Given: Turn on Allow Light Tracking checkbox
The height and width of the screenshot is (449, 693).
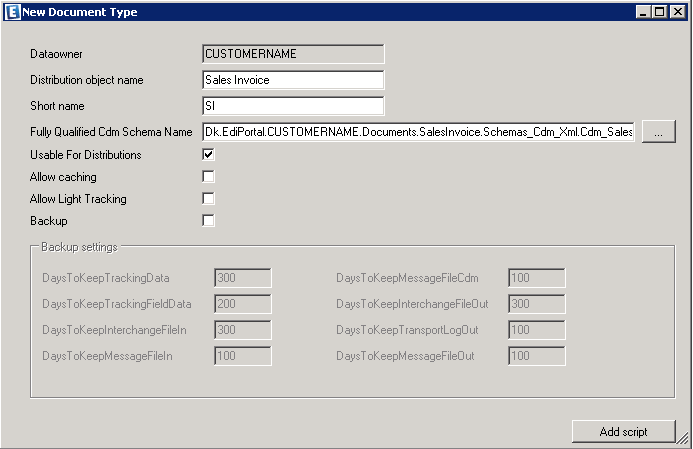Looking at the screenshot, I should click(x=209, y=199).
